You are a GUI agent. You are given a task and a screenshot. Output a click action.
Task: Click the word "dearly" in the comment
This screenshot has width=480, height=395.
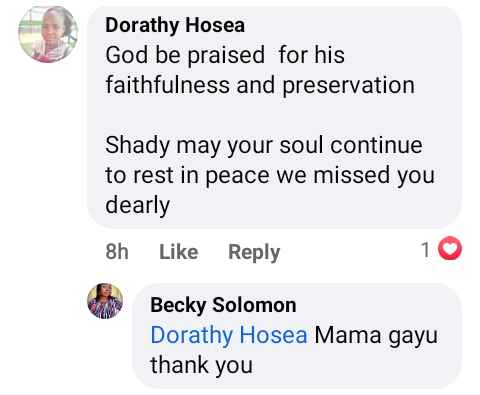click(x=138, y=205)
